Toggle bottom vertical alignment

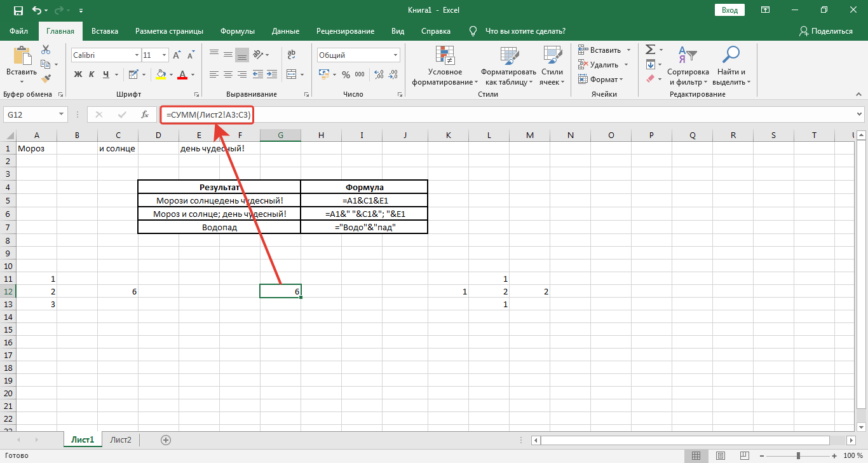241,55
